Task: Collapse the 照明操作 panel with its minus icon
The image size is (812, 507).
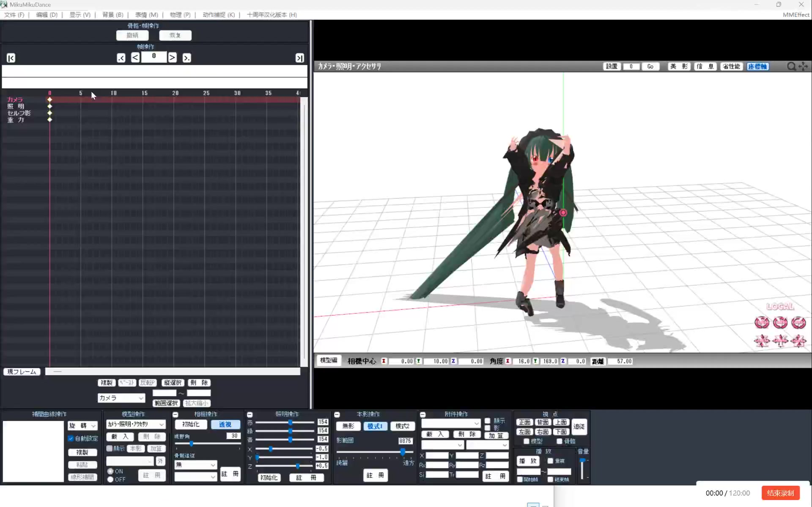Action: pos(250,415)
